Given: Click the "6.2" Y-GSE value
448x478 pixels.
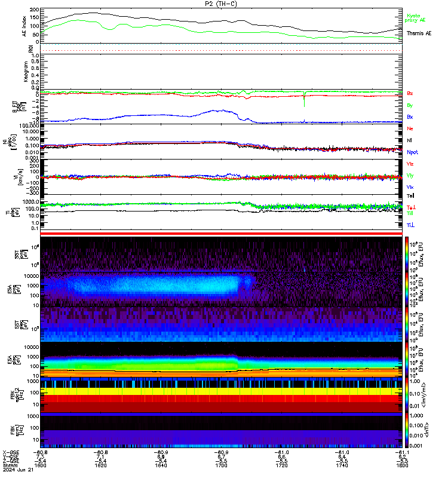Looking at the screenshot, I should pyautogui.click(x=402, y=457).
